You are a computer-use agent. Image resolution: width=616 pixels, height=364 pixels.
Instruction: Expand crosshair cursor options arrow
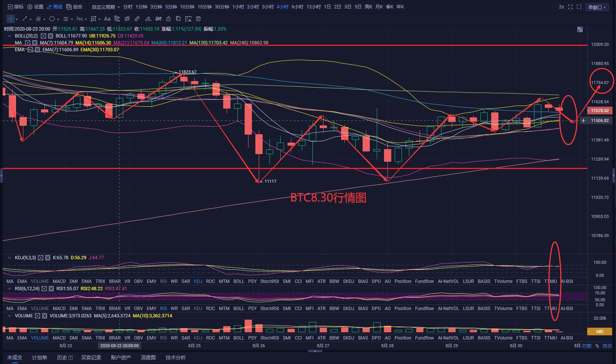(16, 19)
